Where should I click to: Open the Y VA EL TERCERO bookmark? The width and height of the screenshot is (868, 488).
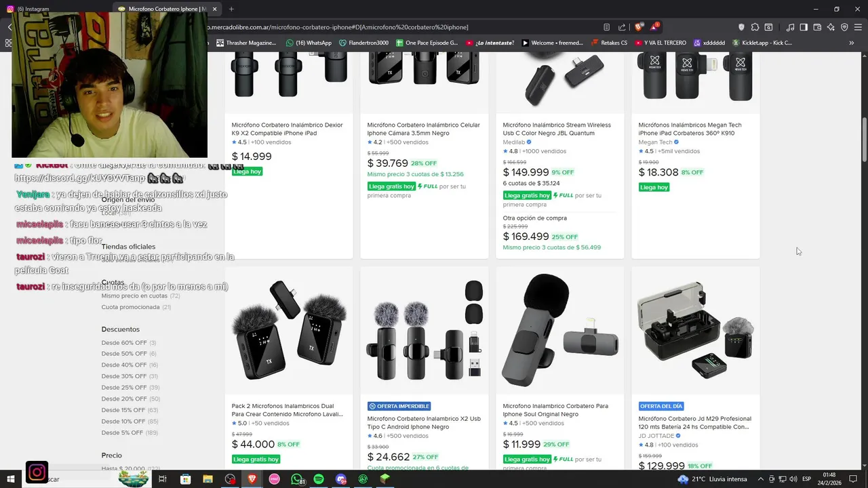click(x=660, y=43)
